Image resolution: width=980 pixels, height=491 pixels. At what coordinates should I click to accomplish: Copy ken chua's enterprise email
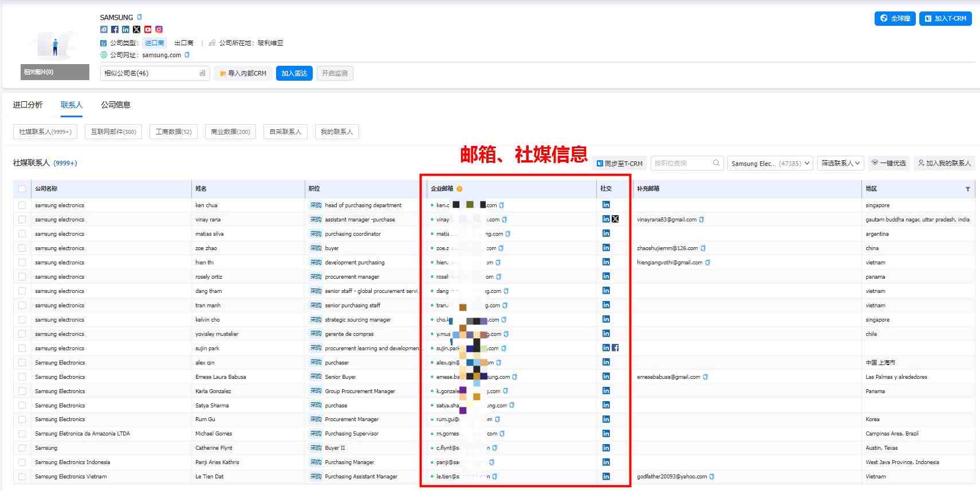click(502, 205)
